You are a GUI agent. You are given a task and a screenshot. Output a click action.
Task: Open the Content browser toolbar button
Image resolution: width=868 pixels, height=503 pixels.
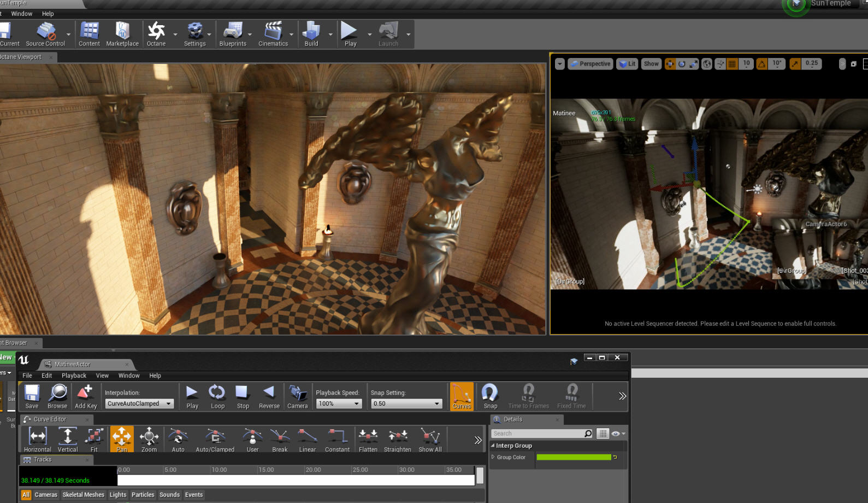click(89, 34)
